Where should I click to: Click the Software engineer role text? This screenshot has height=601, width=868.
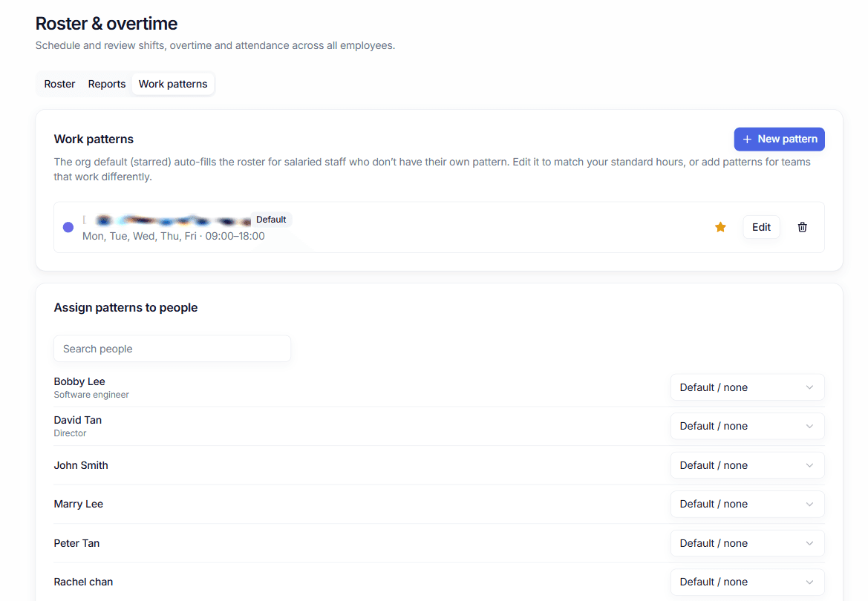91,395
